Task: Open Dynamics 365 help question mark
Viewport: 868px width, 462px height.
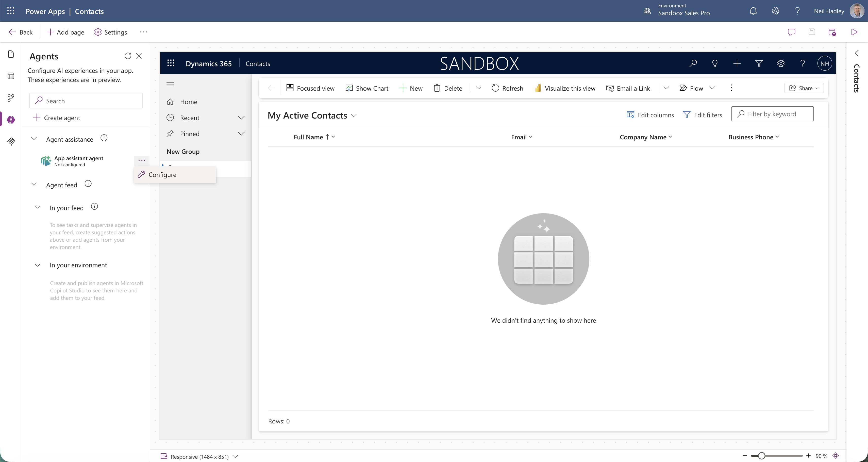Action: (x=803, y=63)
